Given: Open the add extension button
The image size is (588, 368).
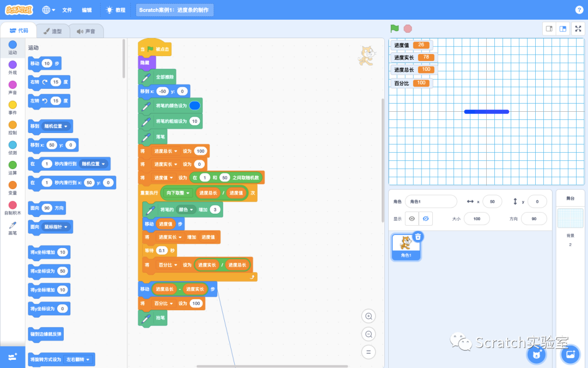Looking at the screenshot, I should click(x=13, y=357).
